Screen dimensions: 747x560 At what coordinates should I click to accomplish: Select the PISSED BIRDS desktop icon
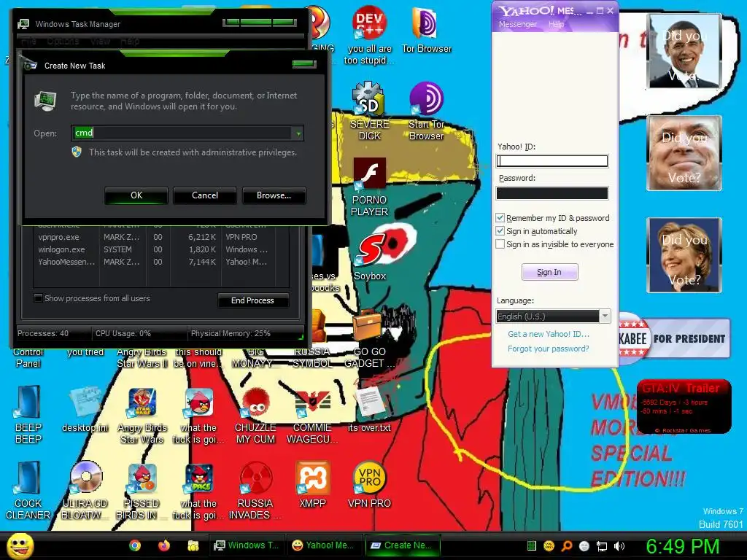142,491
